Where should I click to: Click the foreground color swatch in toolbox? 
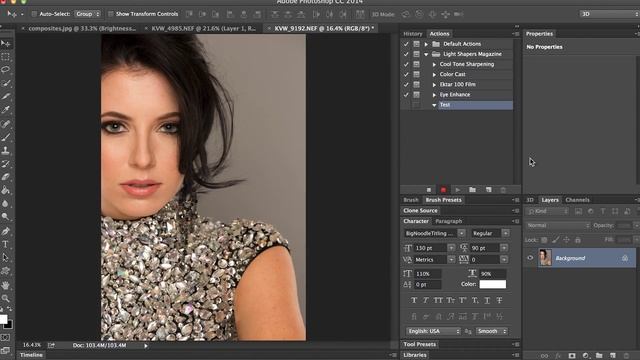3,319
